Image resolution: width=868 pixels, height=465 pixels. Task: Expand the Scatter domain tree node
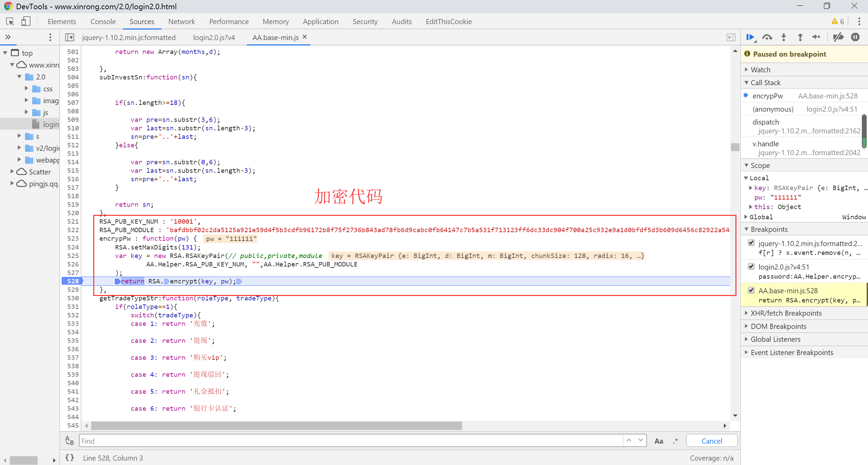(x=12, y=171)
